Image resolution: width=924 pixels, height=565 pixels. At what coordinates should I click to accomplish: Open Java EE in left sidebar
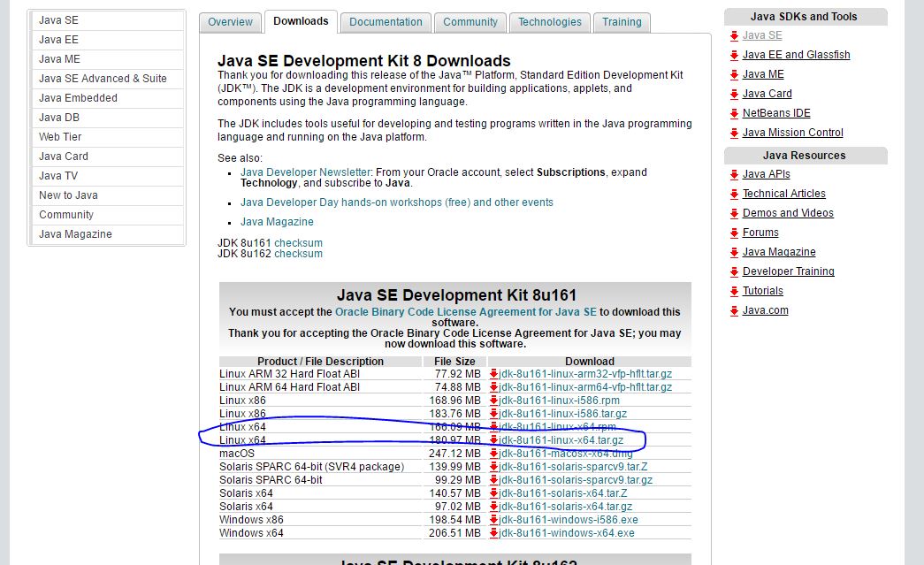coord(107,40)
